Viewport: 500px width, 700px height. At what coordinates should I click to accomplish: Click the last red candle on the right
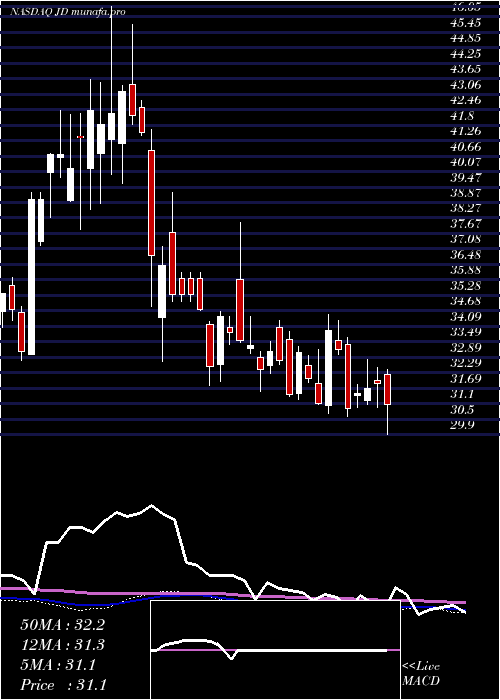(x=388, y=389)
